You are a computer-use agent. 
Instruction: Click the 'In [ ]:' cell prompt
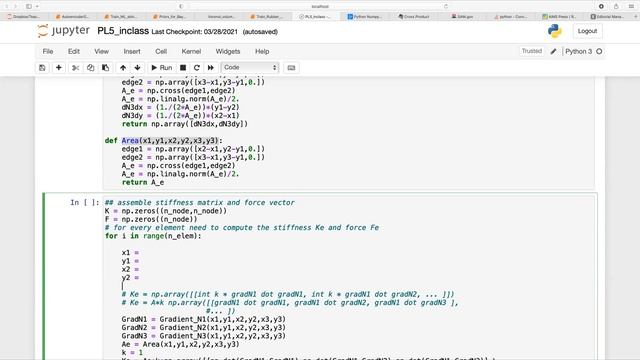pos(85,202)
